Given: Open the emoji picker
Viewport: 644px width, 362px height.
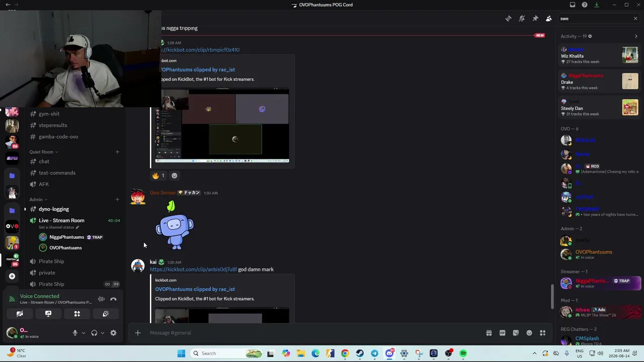Looking at the screenshot, I should (x=529, y=333).
